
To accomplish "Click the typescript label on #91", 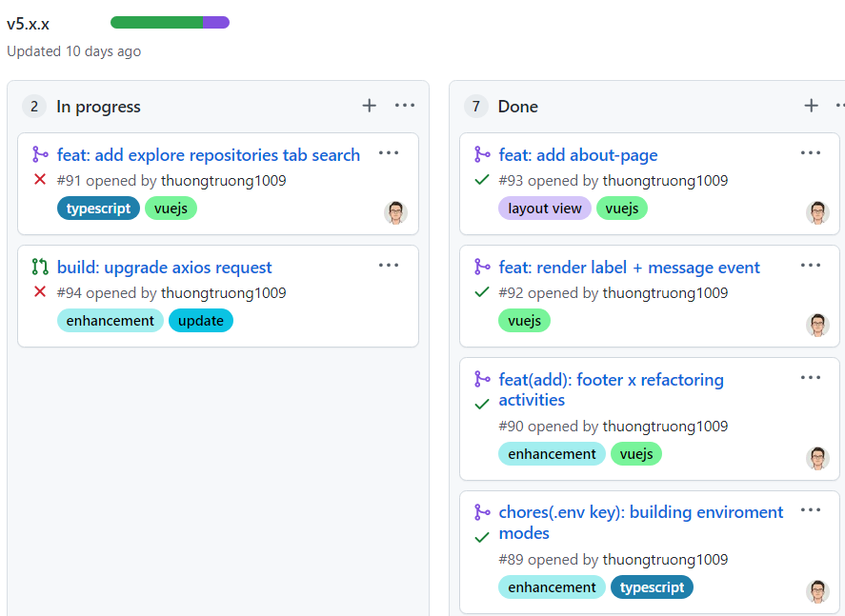I will point(98,209).
